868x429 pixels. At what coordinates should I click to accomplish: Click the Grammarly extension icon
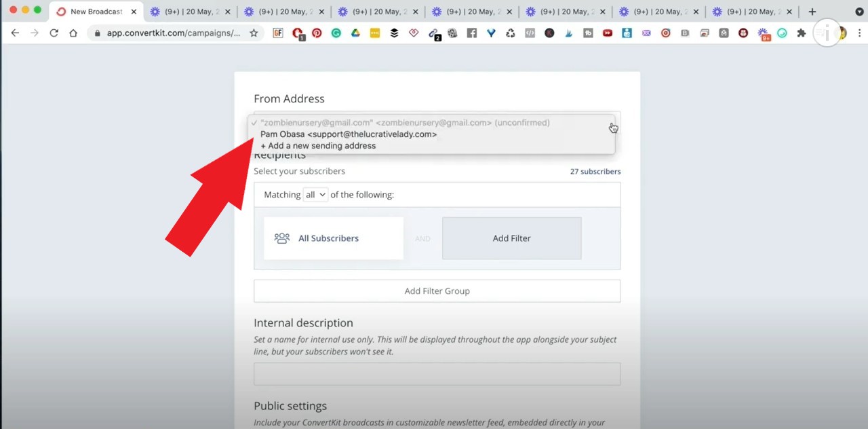(336, 33)
